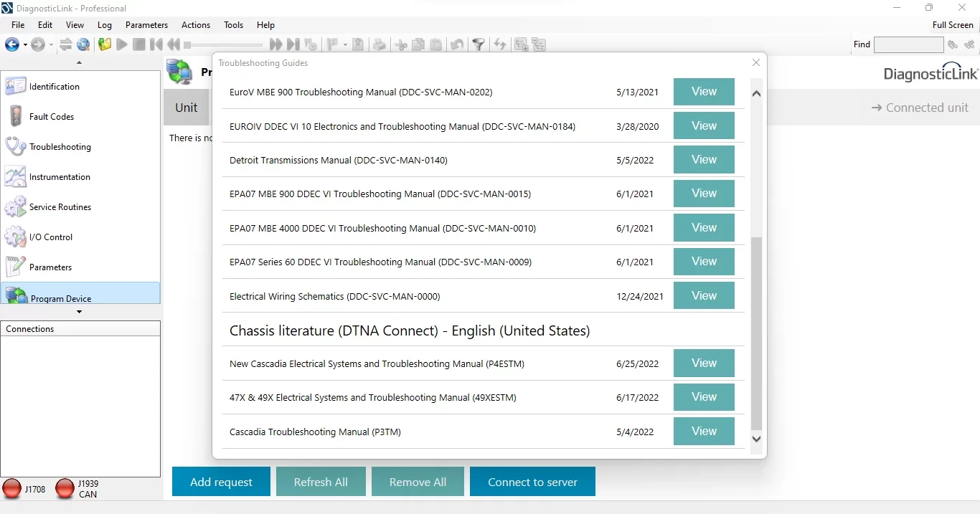The image size is (980, 514).
Task: Collapse sidebar list with top up arrow
Action: 80,63
